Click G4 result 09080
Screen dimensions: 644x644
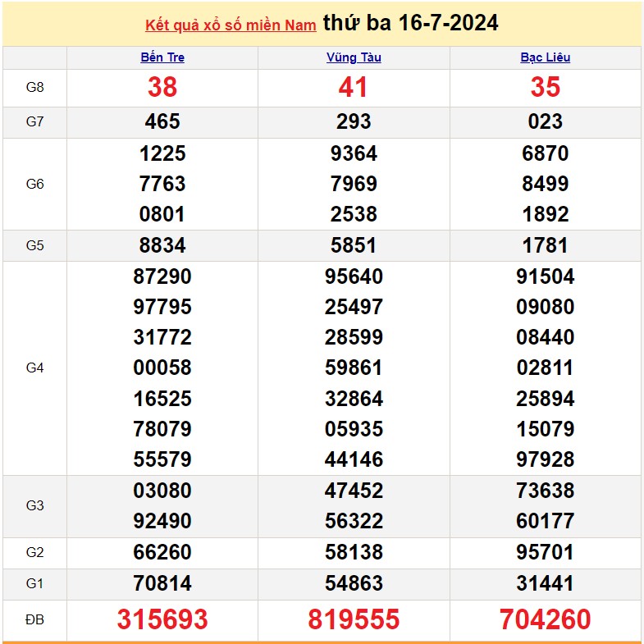(545, 307)
